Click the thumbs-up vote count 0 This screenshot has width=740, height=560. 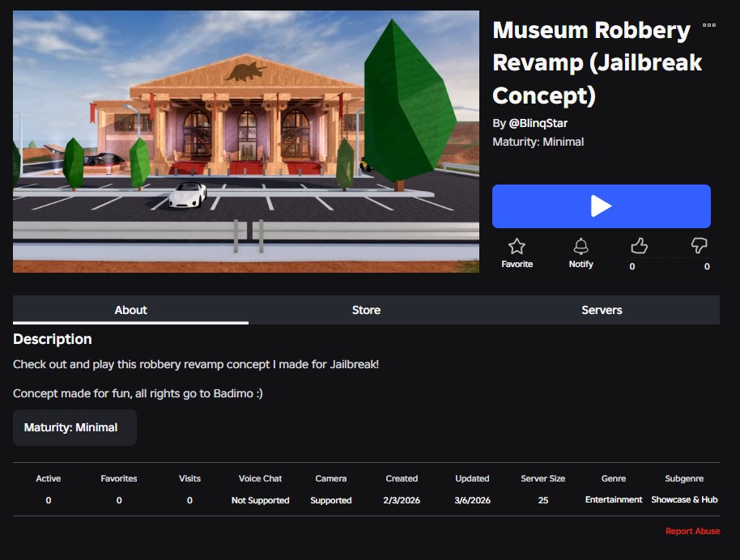632,266
